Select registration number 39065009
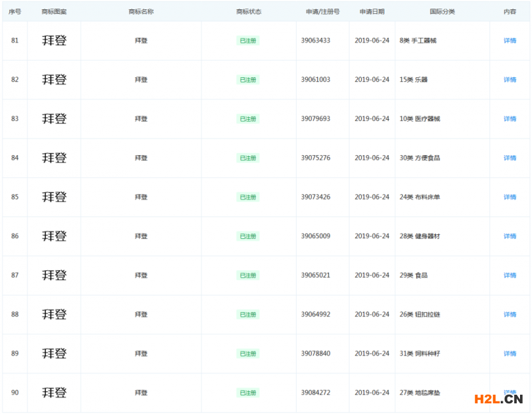This screenshot has width=532, height=414. pyautogui.click(x=315, y=236)
